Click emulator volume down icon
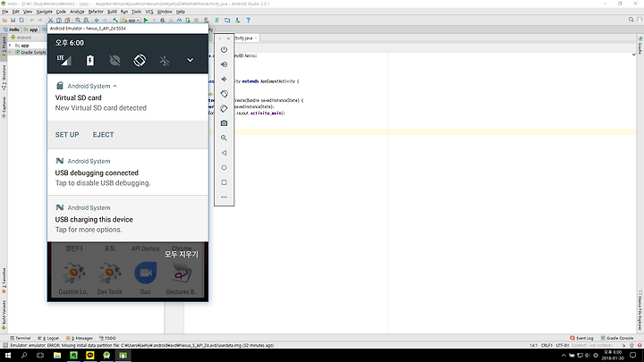The width and height of the screenshot is (644, 362). tap(224, 80)
